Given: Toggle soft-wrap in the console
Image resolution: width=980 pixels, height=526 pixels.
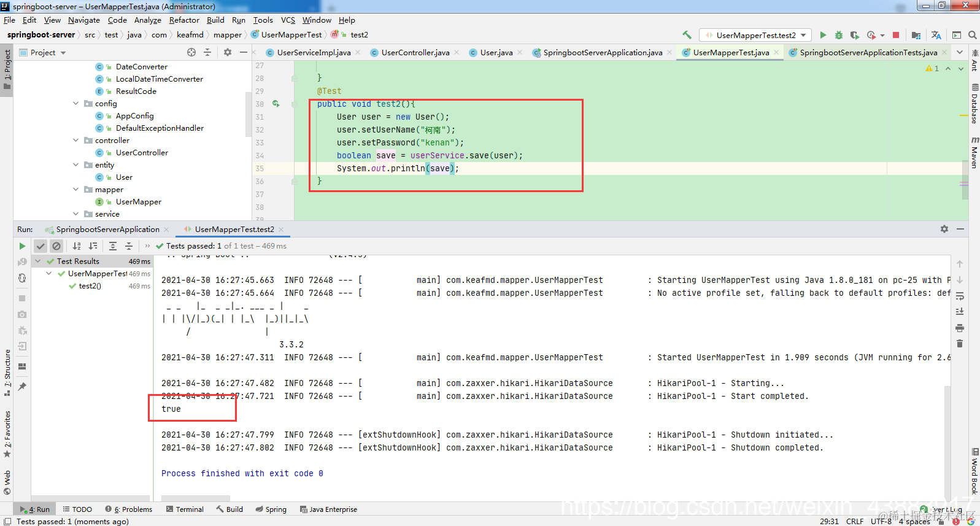Looking at the screenshot, I should [960, 296].
